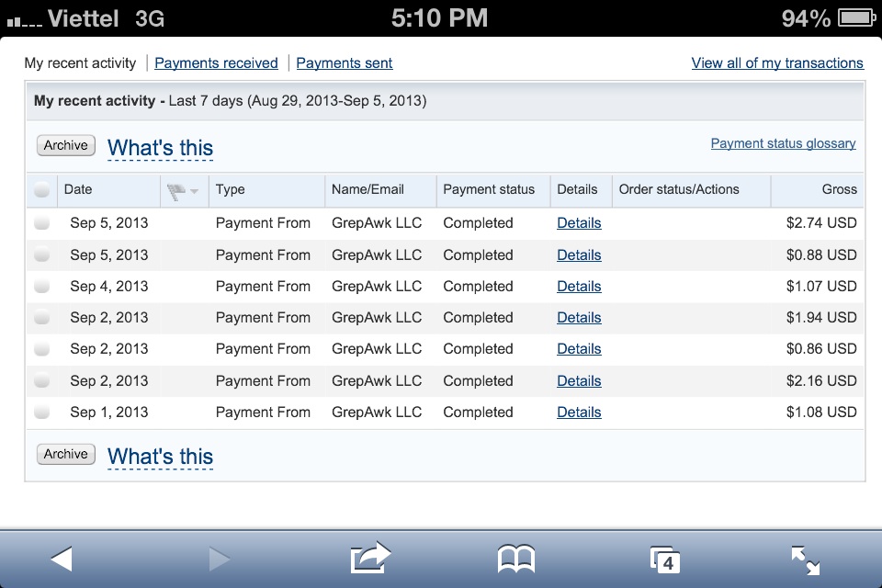This screenshot has width=882, height=588.
Task: Tap the Safari forward arrow
Action: coord(219,558)
